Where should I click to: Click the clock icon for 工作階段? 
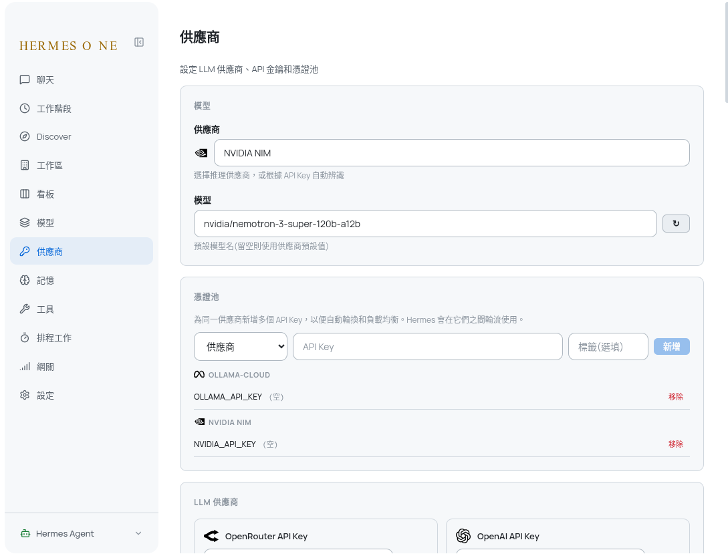click(x=25, y=108)
